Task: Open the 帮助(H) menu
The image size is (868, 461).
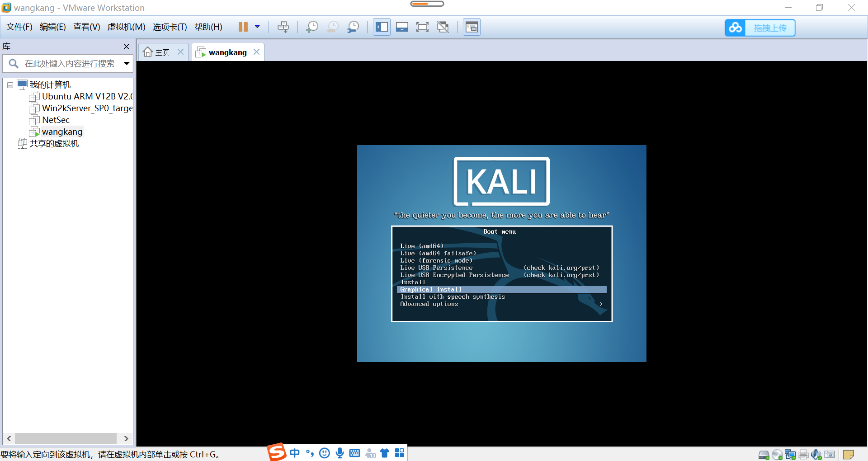Action: (208, 27)
